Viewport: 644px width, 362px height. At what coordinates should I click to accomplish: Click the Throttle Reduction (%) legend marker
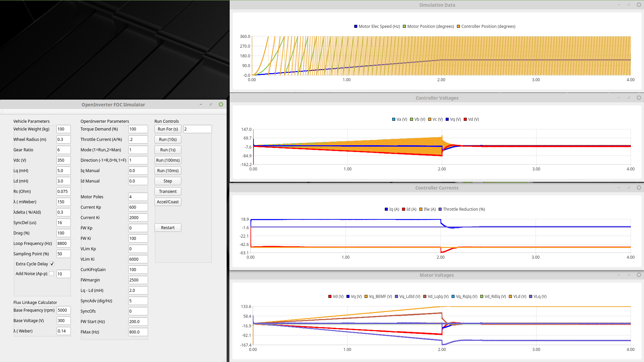click(440, 209)
